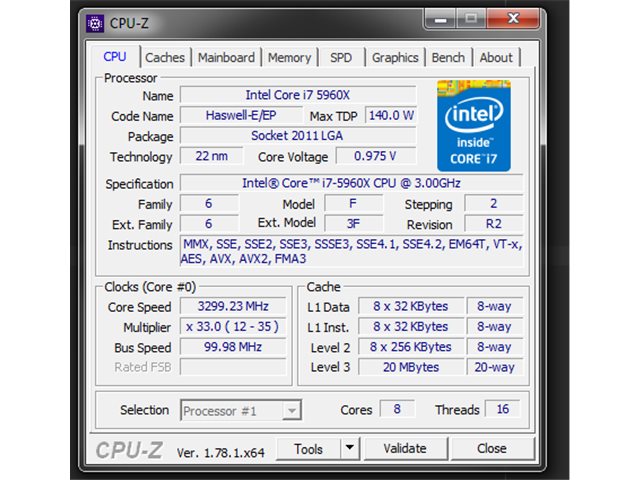Viewport: 640px width, 480px height.
Task: Select the Specification text field
Action: click(x=351, y=183)
